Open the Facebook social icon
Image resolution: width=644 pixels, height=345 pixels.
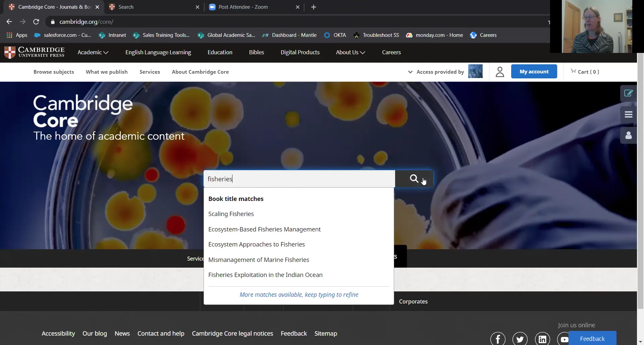(498, 339)
